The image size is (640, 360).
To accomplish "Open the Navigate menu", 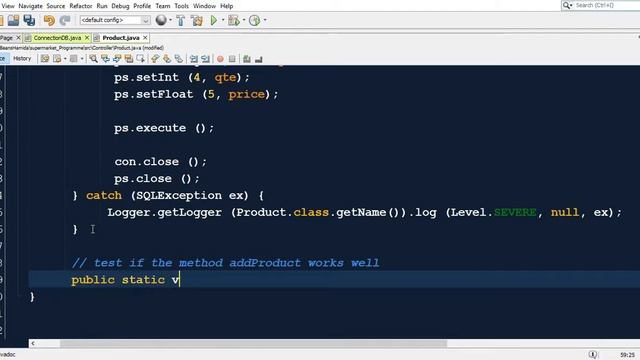I will click(x=30, y=6).
